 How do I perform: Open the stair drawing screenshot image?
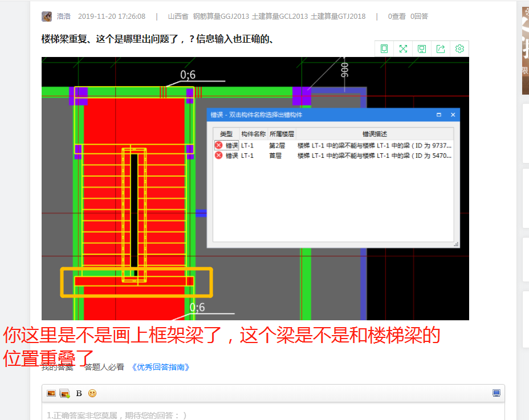(x=255, y=189)
